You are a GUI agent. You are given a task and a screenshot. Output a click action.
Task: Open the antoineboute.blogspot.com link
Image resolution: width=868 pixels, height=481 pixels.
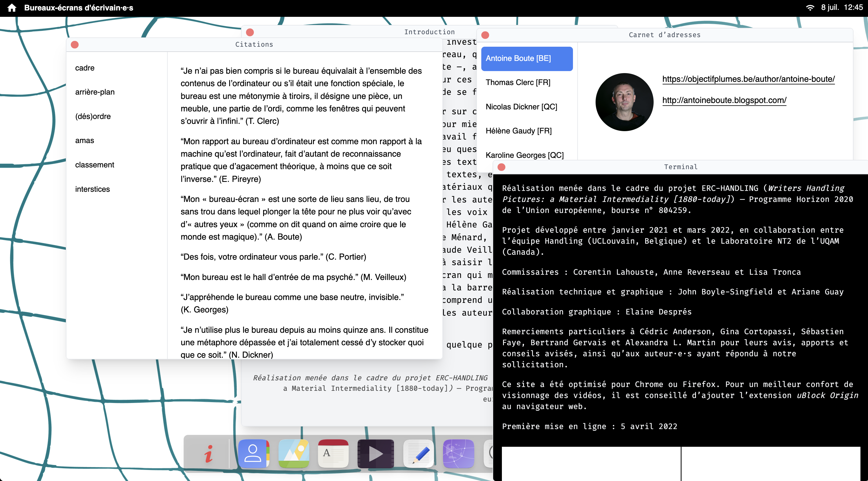click(x=724, y=100)
